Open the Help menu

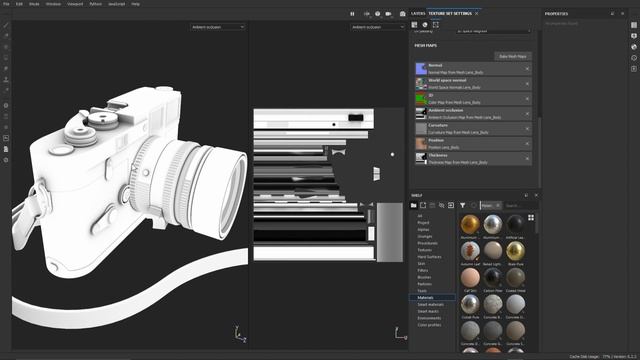136,4
